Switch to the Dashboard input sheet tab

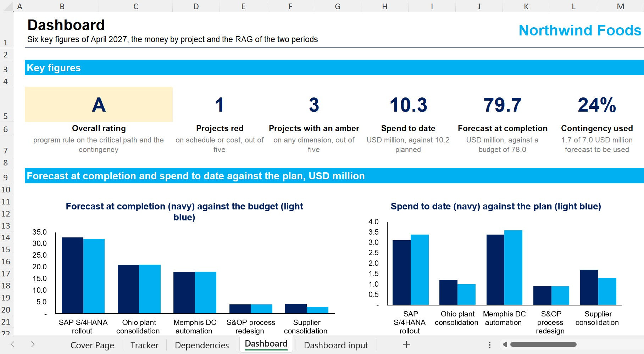(336, 345)
